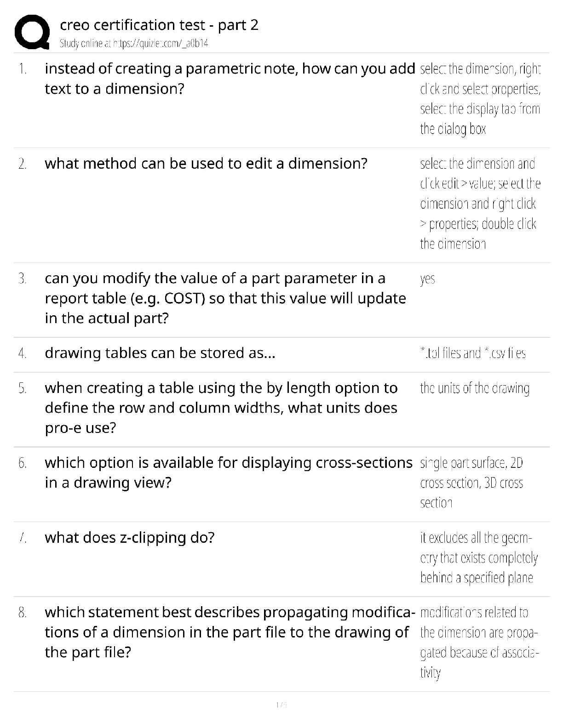
Task: Select the answer mentioning associativity
Action: coord(479,642)
